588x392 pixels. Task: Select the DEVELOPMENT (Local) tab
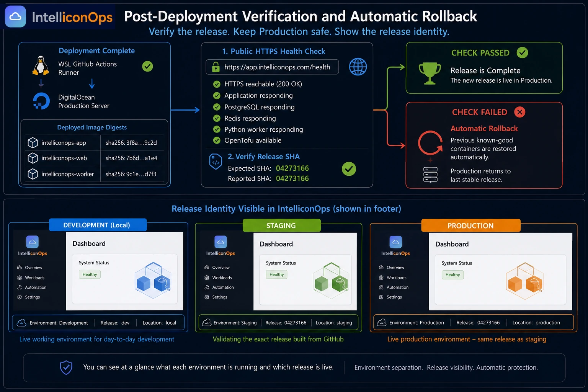[x=98, y=225]
